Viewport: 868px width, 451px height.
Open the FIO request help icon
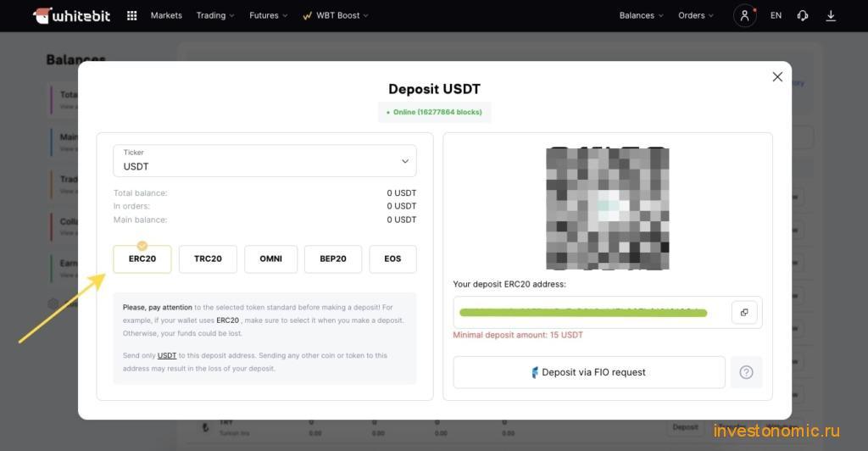coord(746,372)
